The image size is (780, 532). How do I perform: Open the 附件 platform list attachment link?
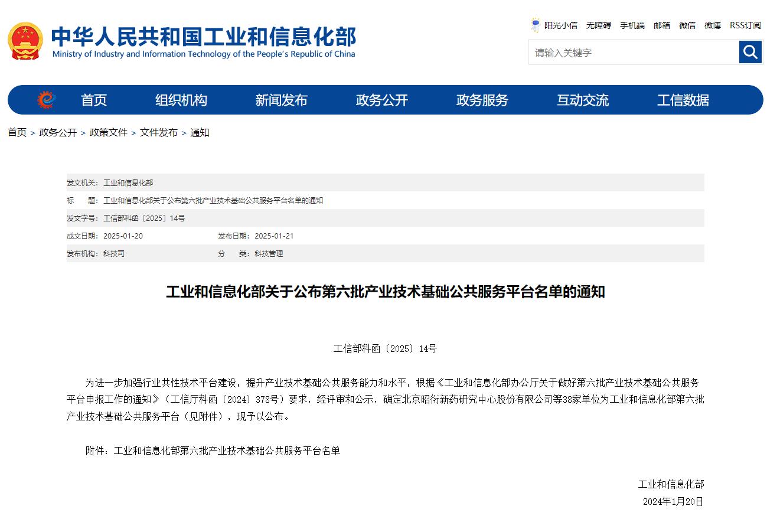(x=227, y=451)
